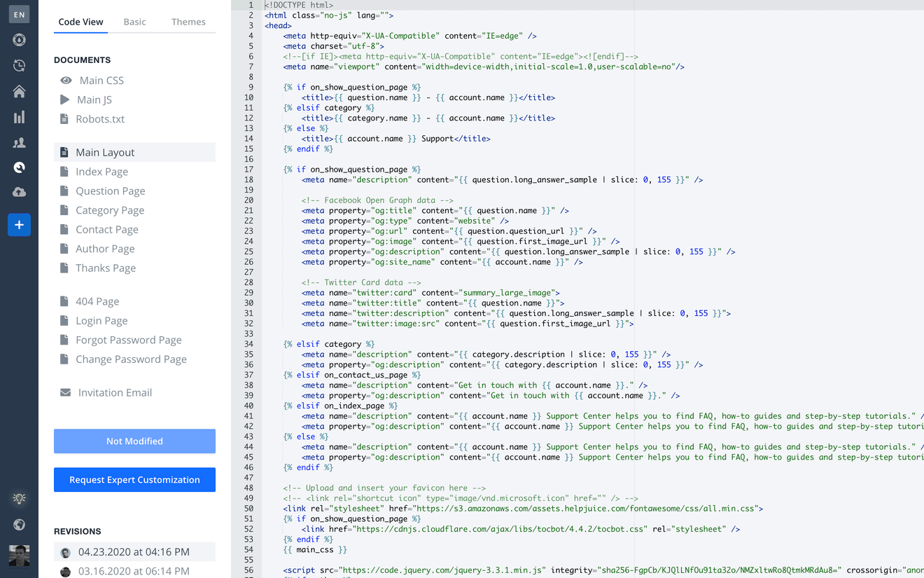Click the lightbulb icon in sidebar
The width and height of the screenshot is (924, 578).
tap(19, 499)
